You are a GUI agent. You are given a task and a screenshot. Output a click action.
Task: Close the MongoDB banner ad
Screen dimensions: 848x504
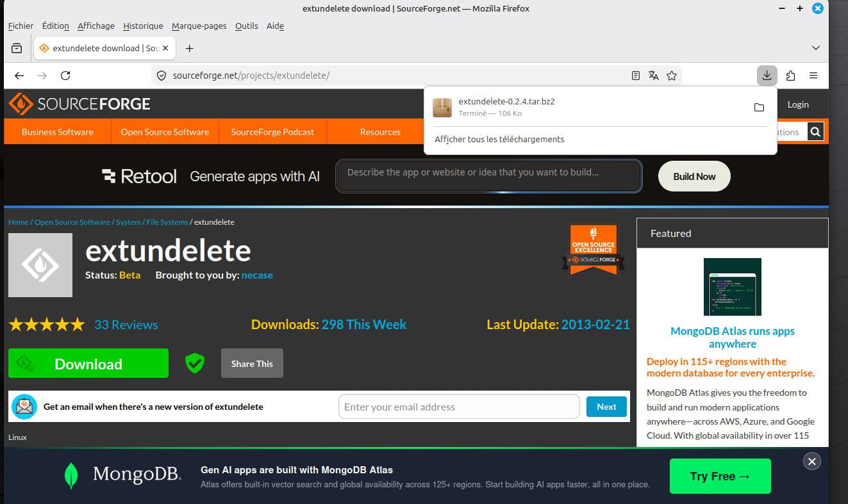pos(812,461)
